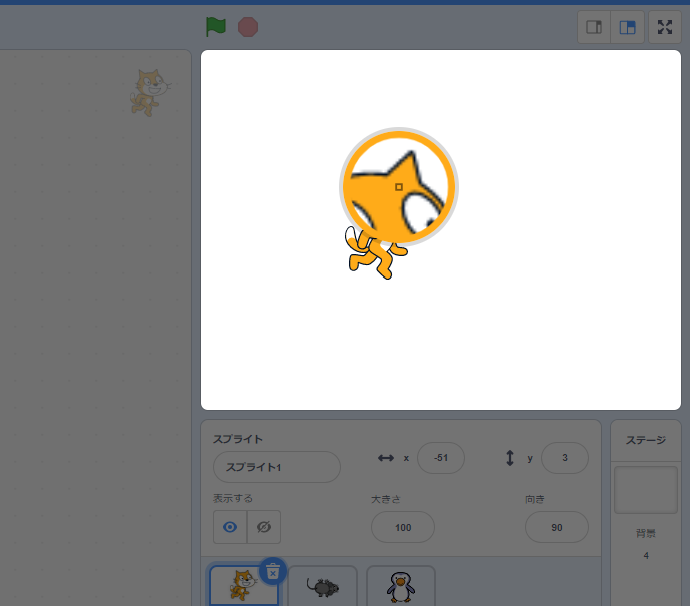Click the ステージ stage panel label
The width and height of the screenshot is (690, 606).
(x=646, y=440)
